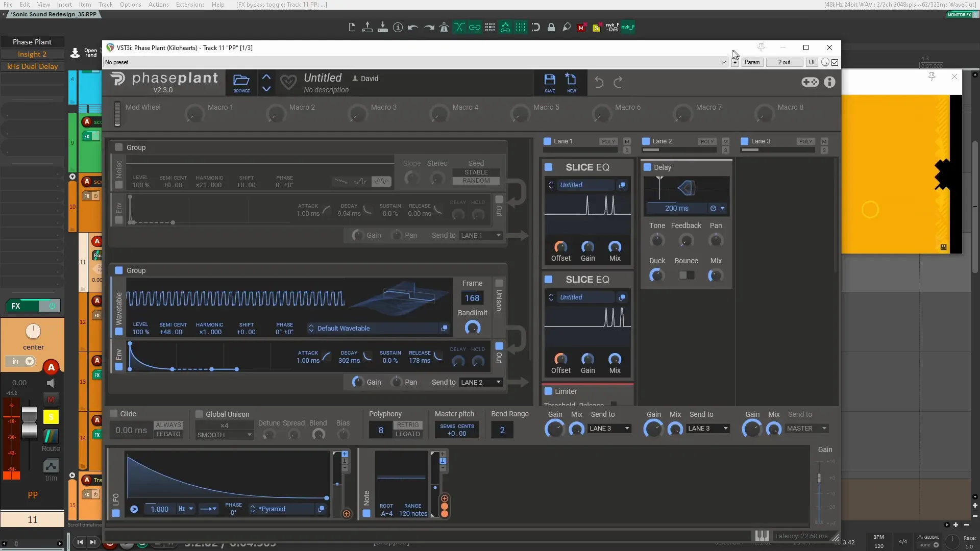Screen dimensions: 980x551
Task: Open the project info icon in toolbar
Action: [x=398, y=28]
